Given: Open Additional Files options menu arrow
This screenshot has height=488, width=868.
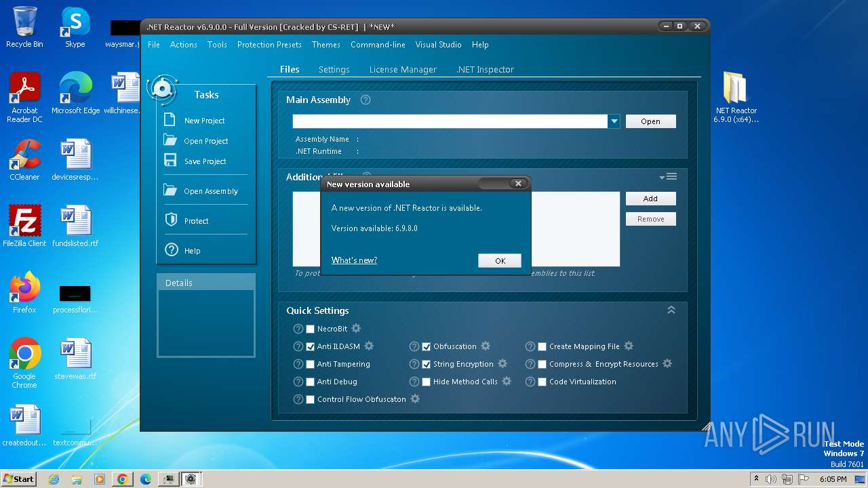Looking at the screenshot, I should click(668, 177).
